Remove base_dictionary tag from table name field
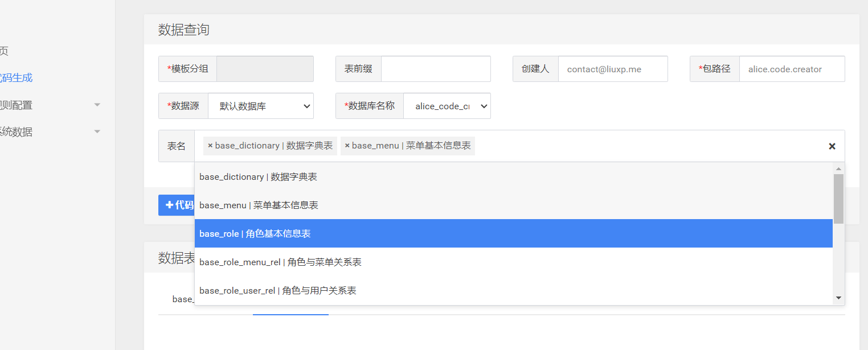The width and height of the screenshot is (868, 350). click(210, 146)
